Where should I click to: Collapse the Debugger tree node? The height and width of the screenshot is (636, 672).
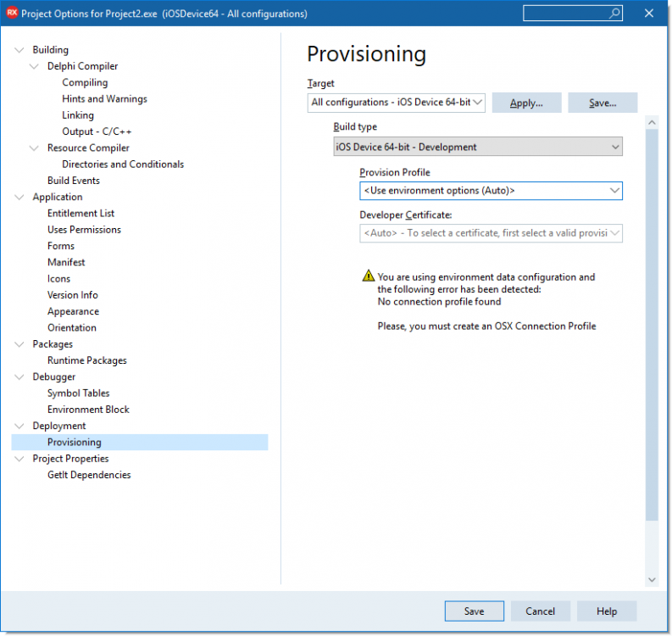pyautogui.click(x=19, y=377)
